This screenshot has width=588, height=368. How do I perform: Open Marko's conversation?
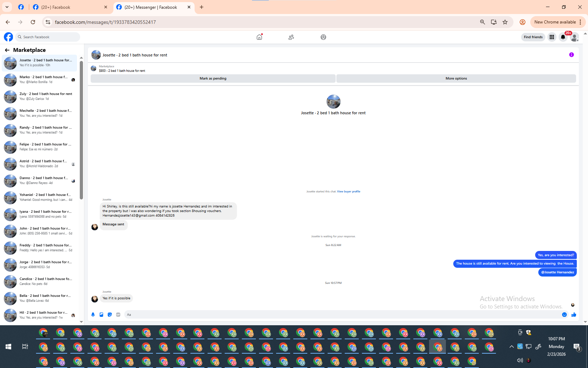tap(40, 80)
